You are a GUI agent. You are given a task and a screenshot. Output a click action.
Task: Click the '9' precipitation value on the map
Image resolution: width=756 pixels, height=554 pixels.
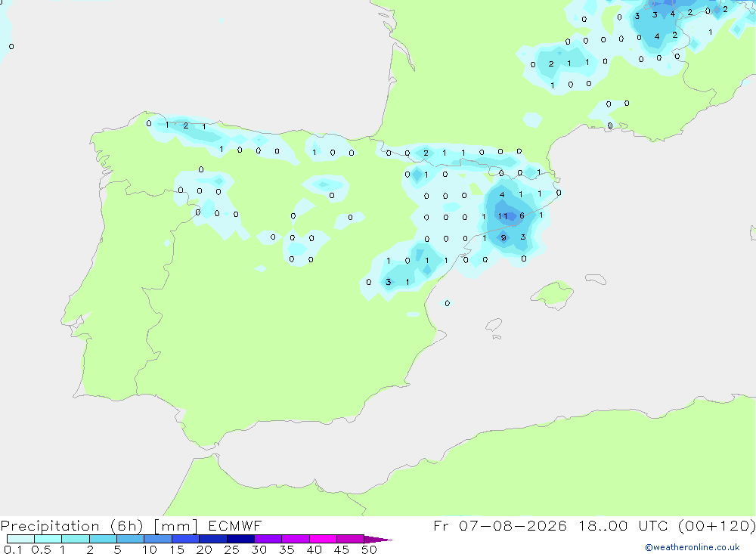tap(503, 238)
